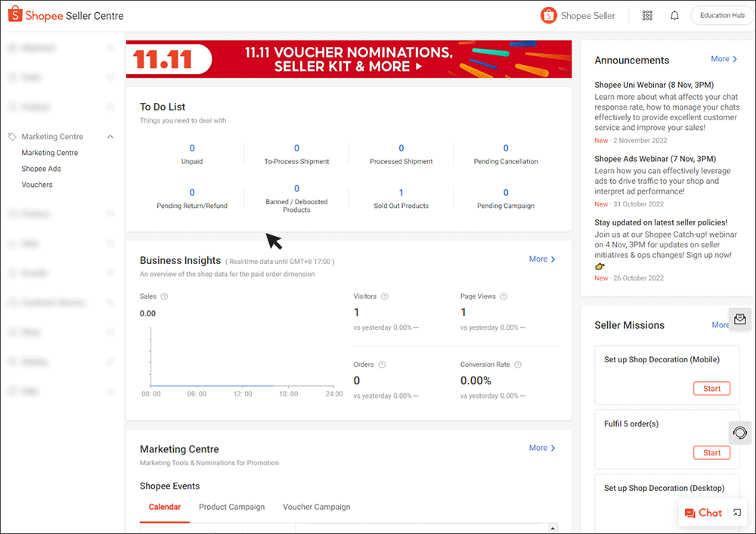756x534 pixels.
Task: Open the customer support headset icon
Action: [x=739, y=433]
